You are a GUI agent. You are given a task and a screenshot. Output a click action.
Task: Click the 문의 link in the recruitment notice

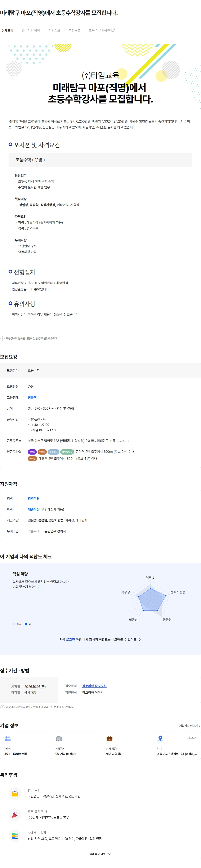46,338
